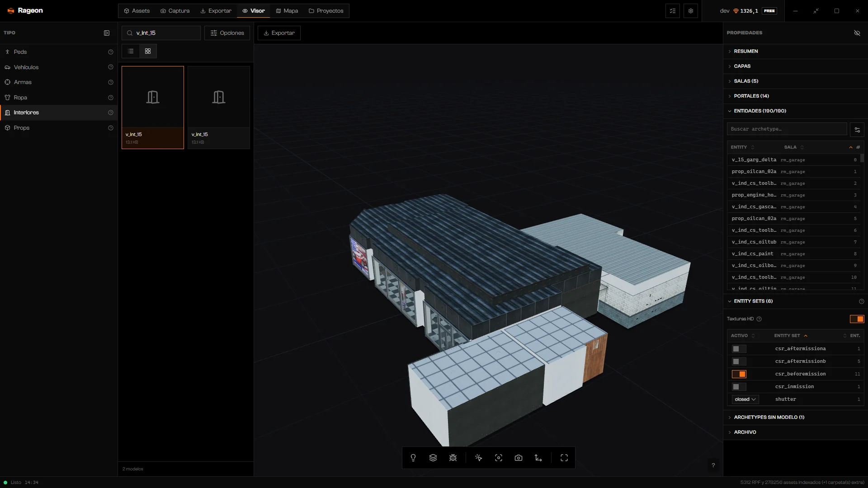Select the second v_int_15 model thumbnail
Image resolution: width=868 pixels, height=488 pixels.
(219, 108)
